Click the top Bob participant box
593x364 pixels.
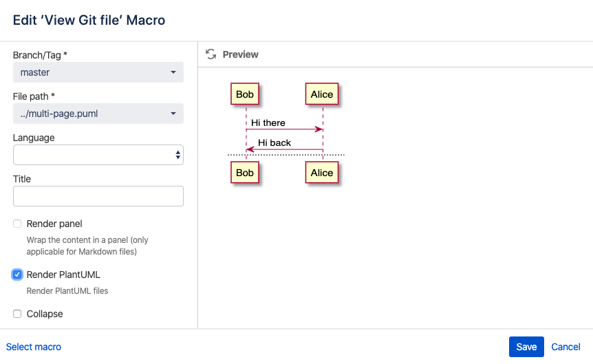coord(245,94)
